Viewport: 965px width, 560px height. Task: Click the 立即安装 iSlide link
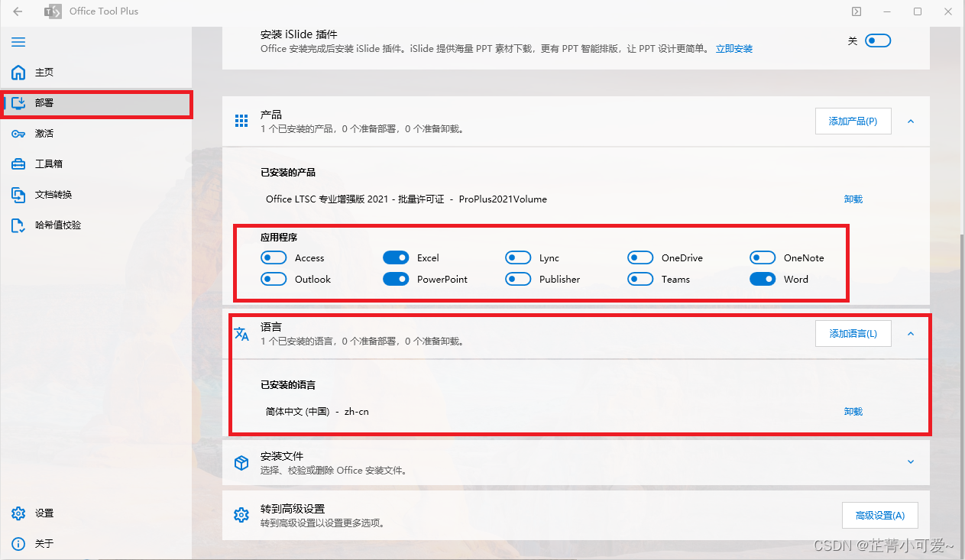click(x=734, y=49)
